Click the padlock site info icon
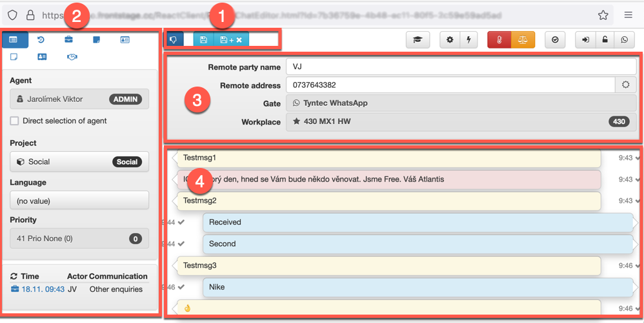This screenshot has height=323, width=644. point(30,16)
